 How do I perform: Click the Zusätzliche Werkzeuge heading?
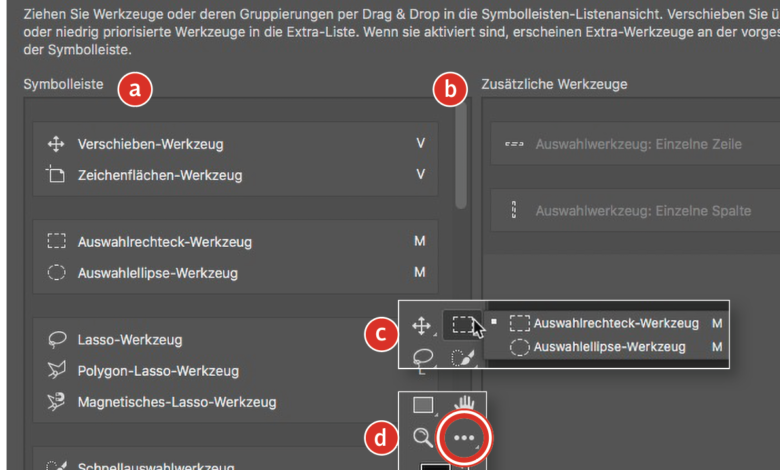[554, 84]
